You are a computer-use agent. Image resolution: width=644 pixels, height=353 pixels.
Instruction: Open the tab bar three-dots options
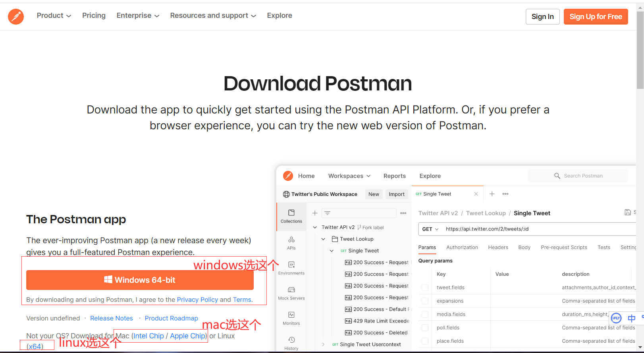tap(505, 194)
